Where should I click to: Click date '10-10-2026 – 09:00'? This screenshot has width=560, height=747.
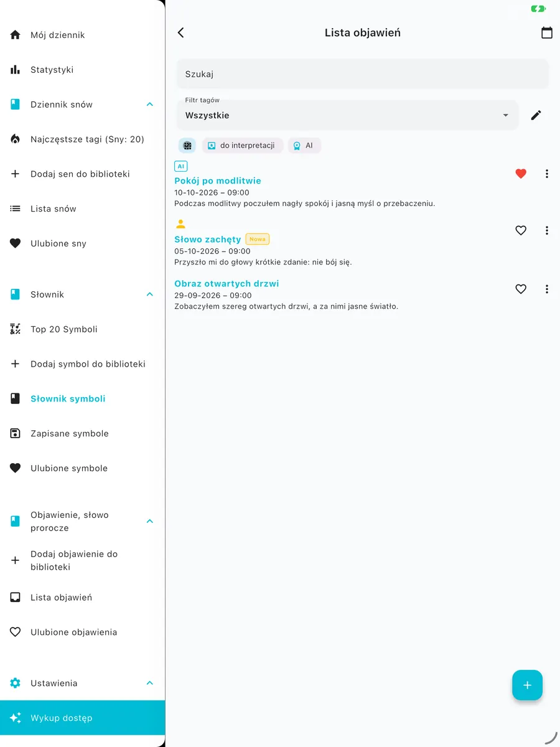[x=212, y=192]
